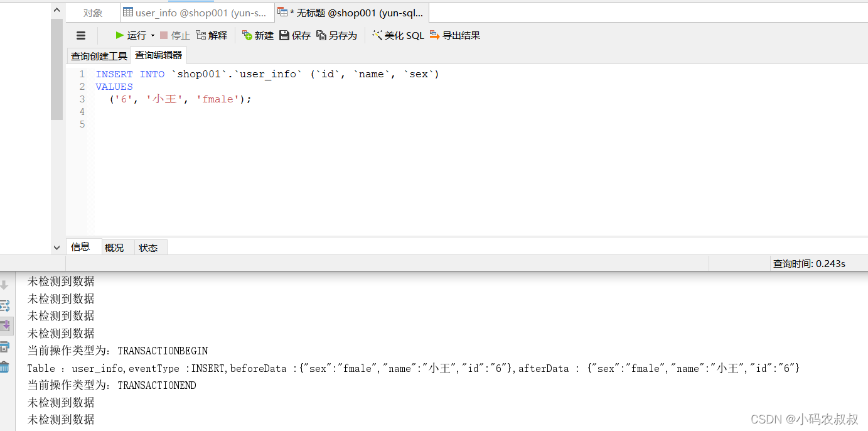
Task: Click the 停止 stop button
Action: tap(174, 36)
